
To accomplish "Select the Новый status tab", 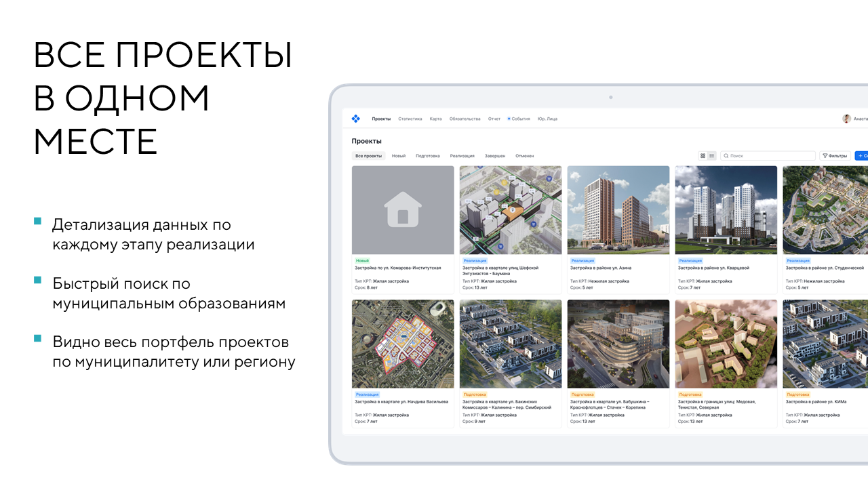I will pos(399,156).
